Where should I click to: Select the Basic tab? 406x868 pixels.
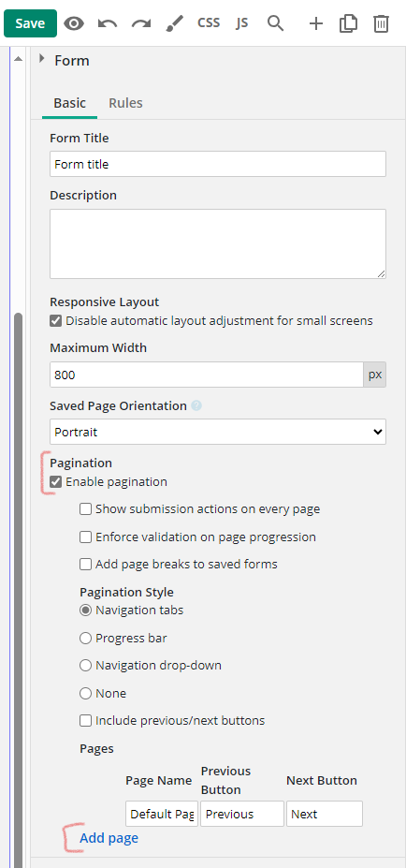point(70,103)
